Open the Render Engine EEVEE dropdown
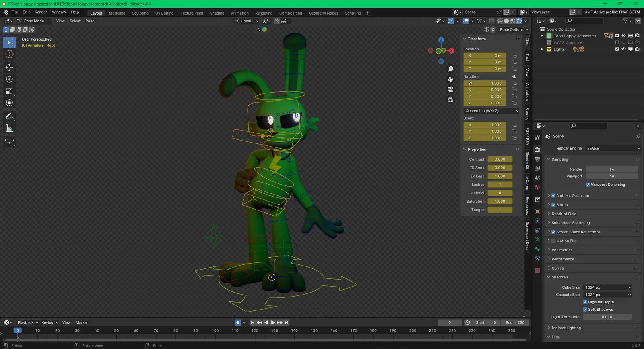This screenshot has height=349, width=644. [613, 148]
